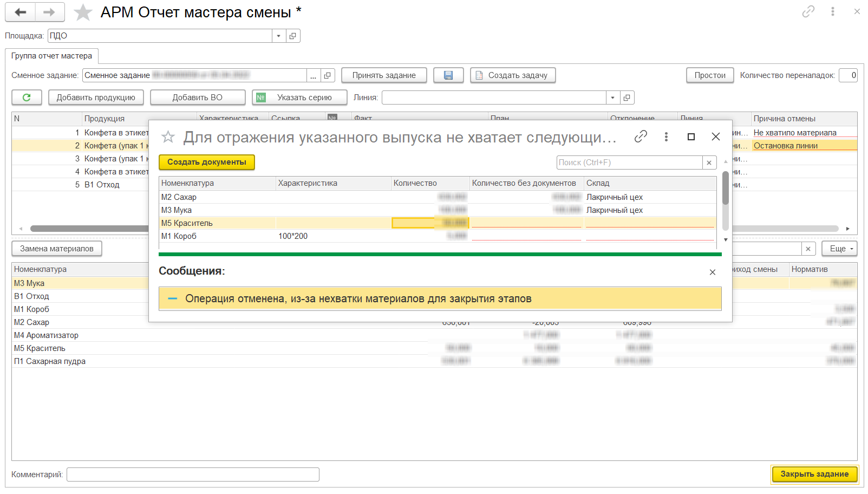Add dialog to favorites with star icon
This screenshot has width=868, height=494.
coord(168,137)
